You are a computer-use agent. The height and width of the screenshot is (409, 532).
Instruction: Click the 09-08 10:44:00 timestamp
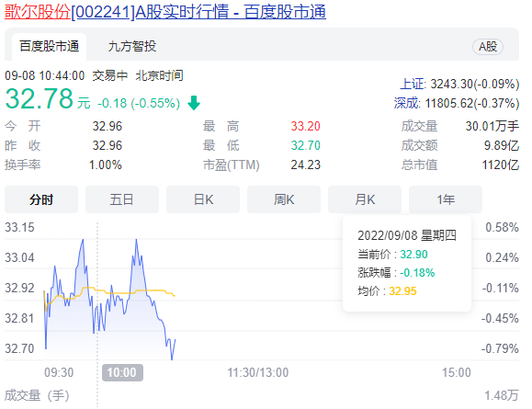(x=45, y=75)
